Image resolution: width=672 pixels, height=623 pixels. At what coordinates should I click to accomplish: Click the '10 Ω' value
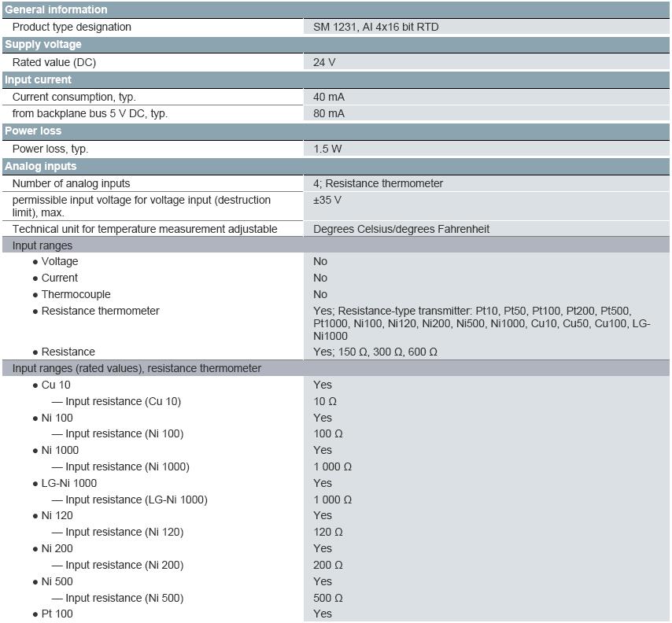click(x=325, y=401)
